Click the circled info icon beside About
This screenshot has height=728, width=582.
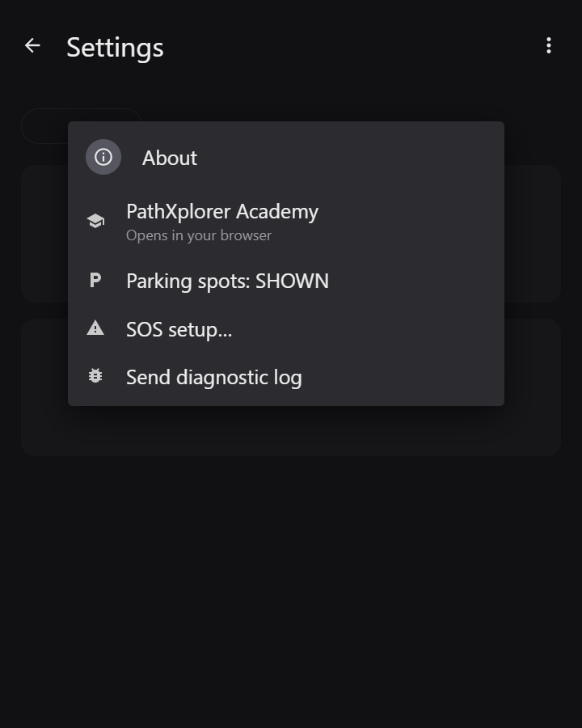(x=103, y=157)
